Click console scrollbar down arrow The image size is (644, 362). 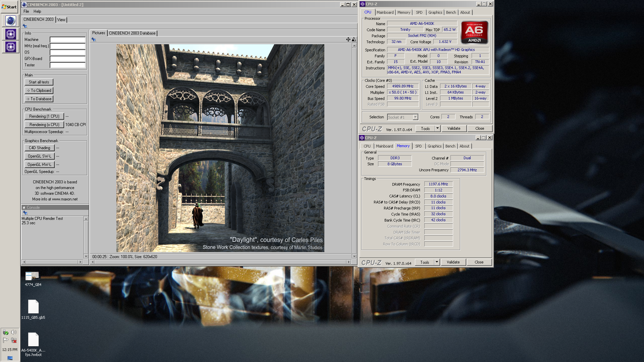point(86,256)
